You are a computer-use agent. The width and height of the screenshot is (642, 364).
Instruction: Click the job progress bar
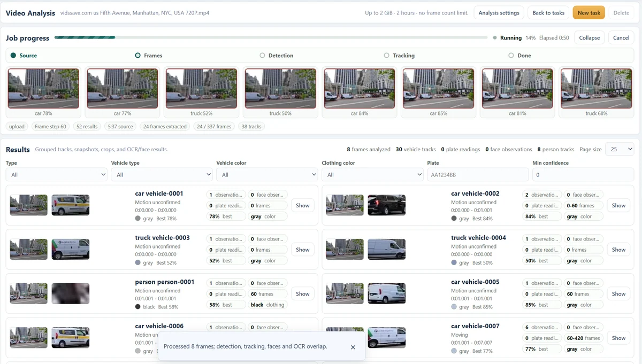pos(271,38)
